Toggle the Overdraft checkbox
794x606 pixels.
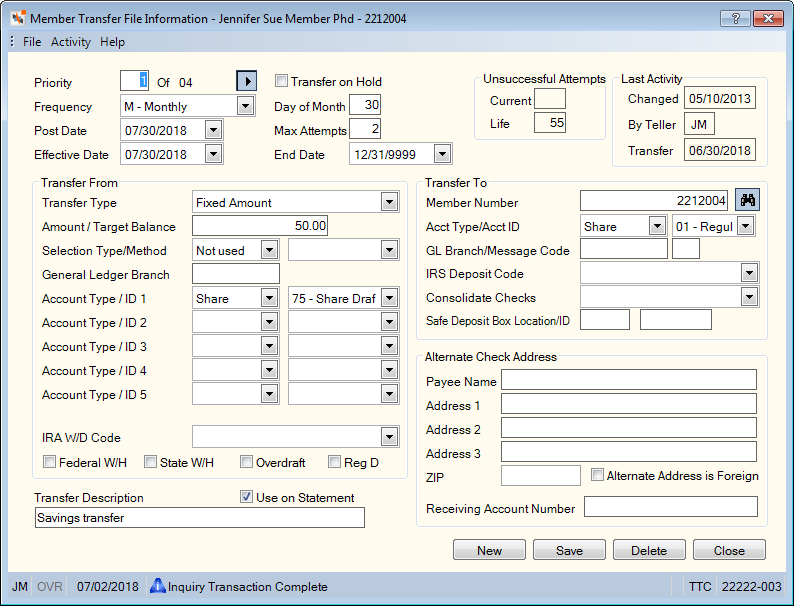pyautogui.click(x=246, y=462)
